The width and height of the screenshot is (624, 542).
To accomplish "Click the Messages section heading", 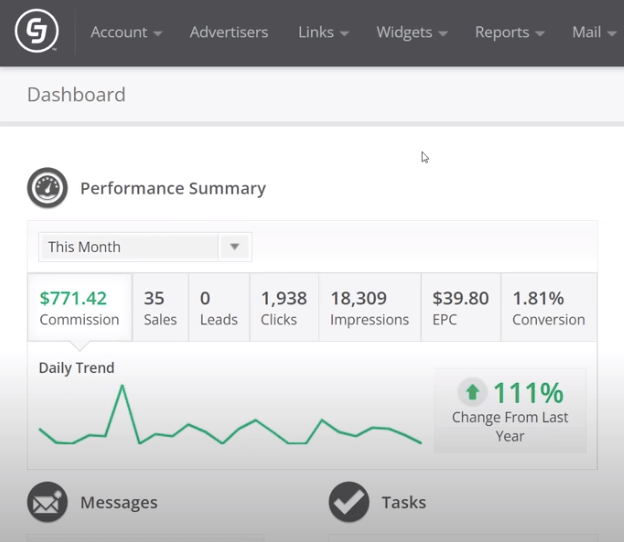I will (119, 503).
